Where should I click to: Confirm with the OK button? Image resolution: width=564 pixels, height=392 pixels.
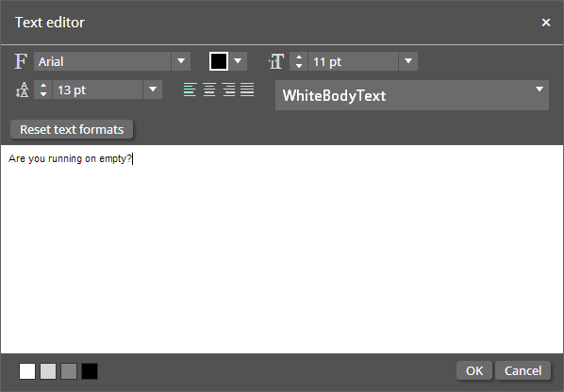[474, 370]
